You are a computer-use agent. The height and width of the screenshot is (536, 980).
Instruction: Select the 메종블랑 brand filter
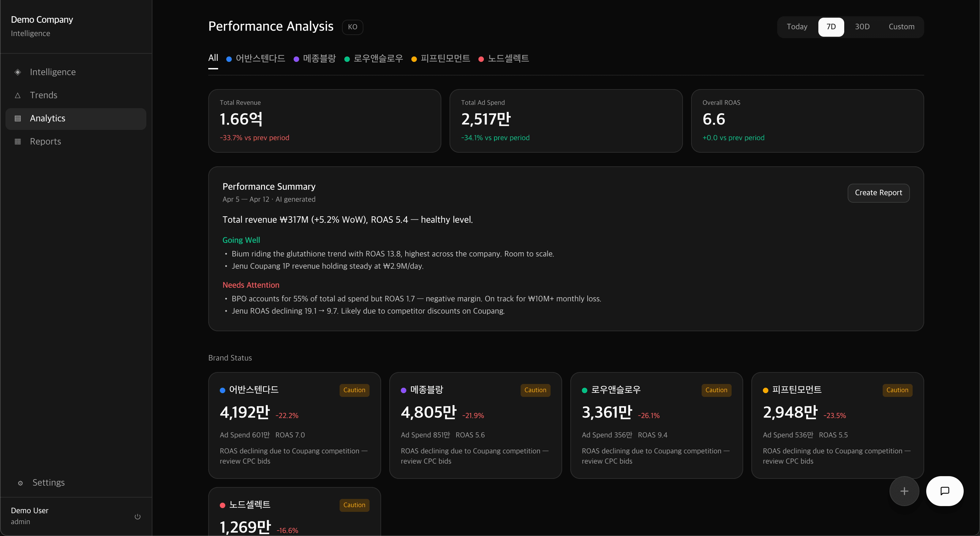[319, 58]
